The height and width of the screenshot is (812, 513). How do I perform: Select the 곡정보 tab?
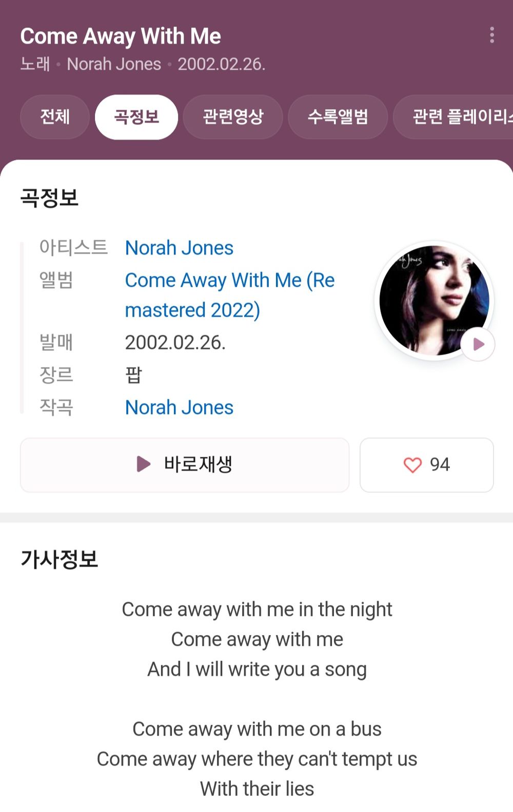136,117
